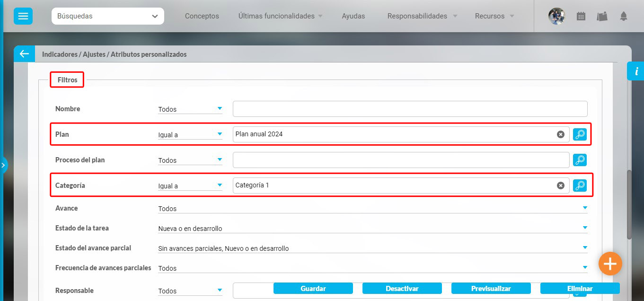The width and height of the screenshot is (644, 301).
Task: Click the 'Filtros' section heading
Action: coord(68,80)
